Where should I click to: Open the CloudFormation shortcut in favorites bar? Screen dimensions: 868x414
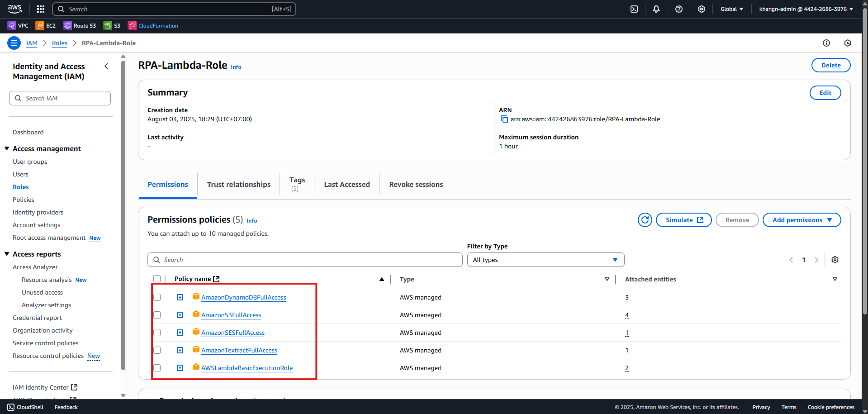(153, 26)
